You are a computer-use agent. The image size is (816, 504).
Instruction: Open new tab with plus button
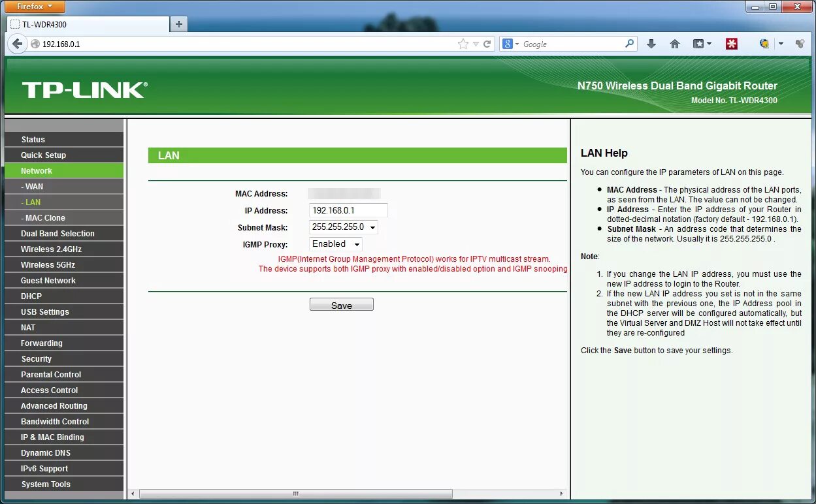pyautogui.click(x=178, y=24)
